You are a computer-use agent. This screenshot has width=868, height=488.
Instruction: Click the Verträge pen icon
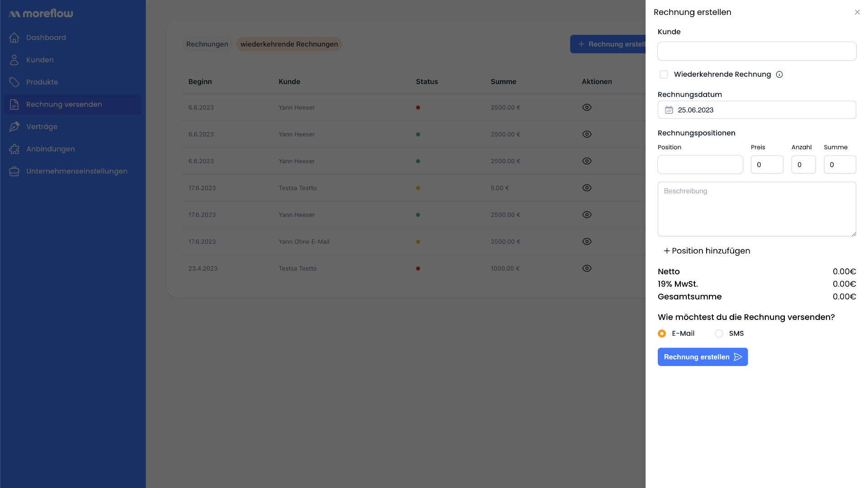tap(14, 127)
